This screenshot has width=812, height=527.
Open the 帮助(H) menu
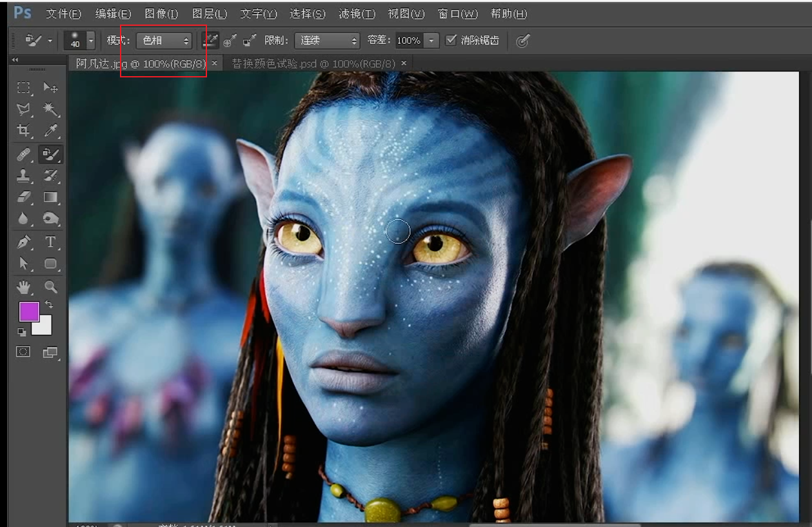(x=509, y=14)
